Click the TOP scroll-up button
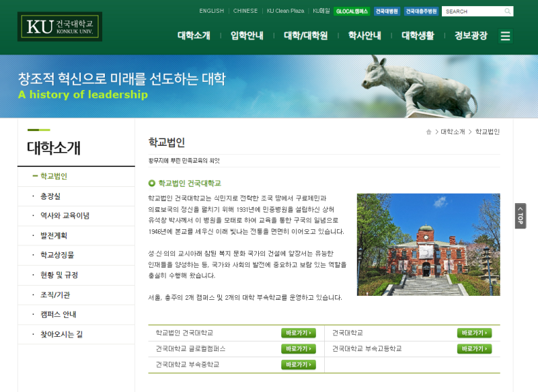The height and width of the screenshot is (392, 538). tap(520, 216)
